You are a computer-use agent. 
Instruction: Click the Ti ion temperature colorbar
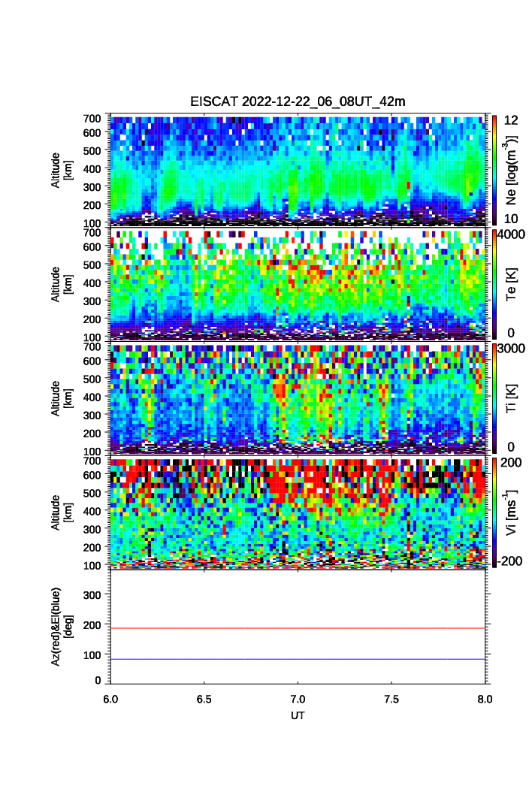click(x=493, y=398)
